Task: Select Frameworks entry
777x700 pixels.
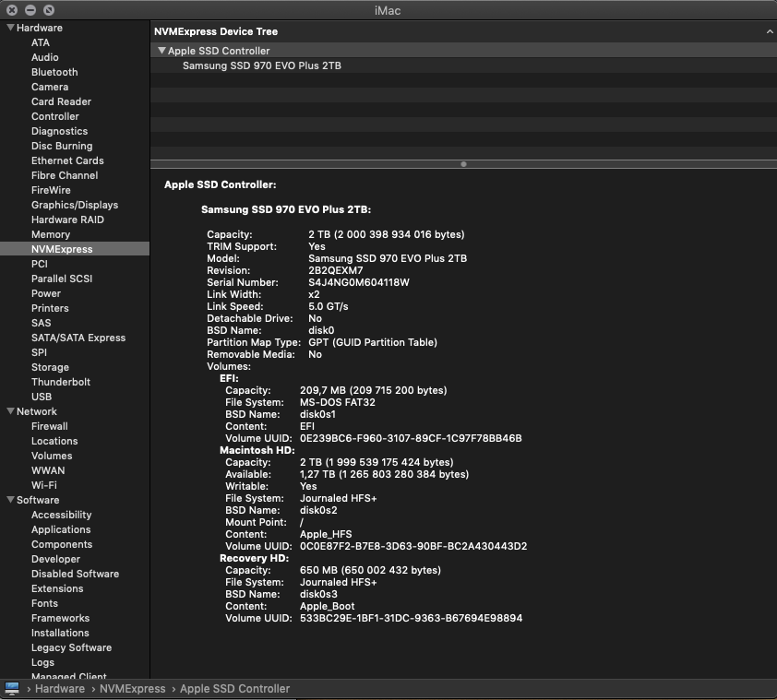Action: coord(61,618)
